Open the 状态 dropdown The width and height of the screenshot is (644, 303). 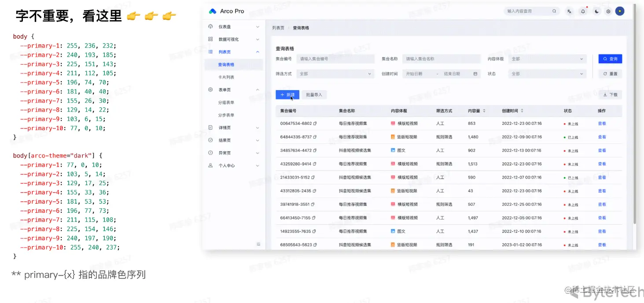(547, 74)
